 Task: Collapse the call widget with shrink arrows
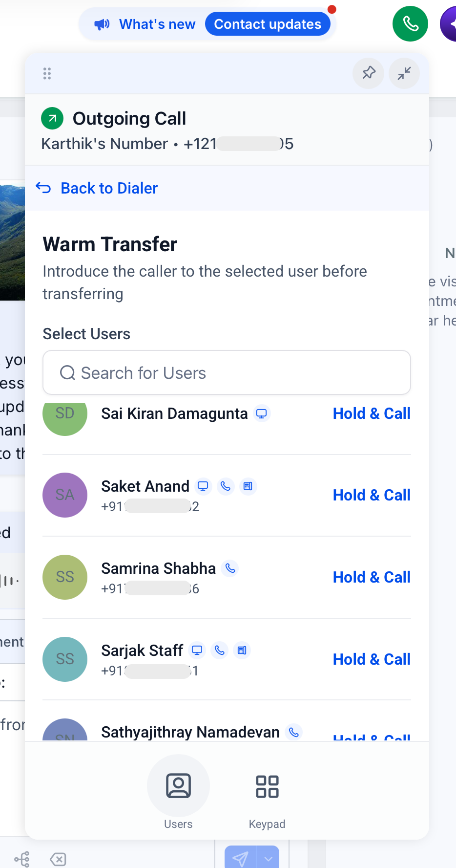pos(404,73)
